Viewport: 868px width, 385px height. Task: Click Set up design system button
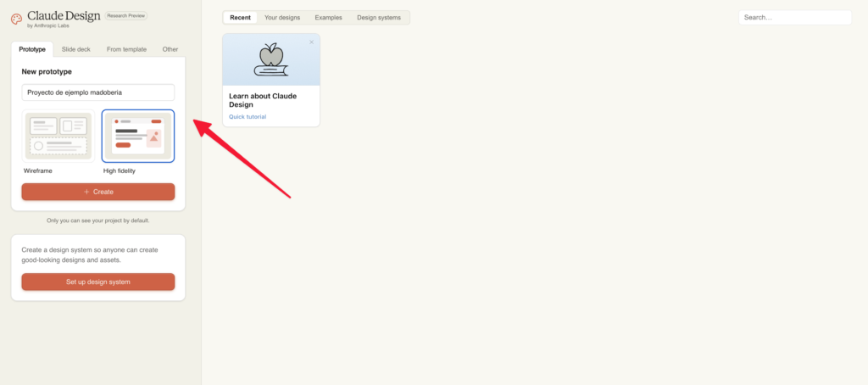coord(98,282)
